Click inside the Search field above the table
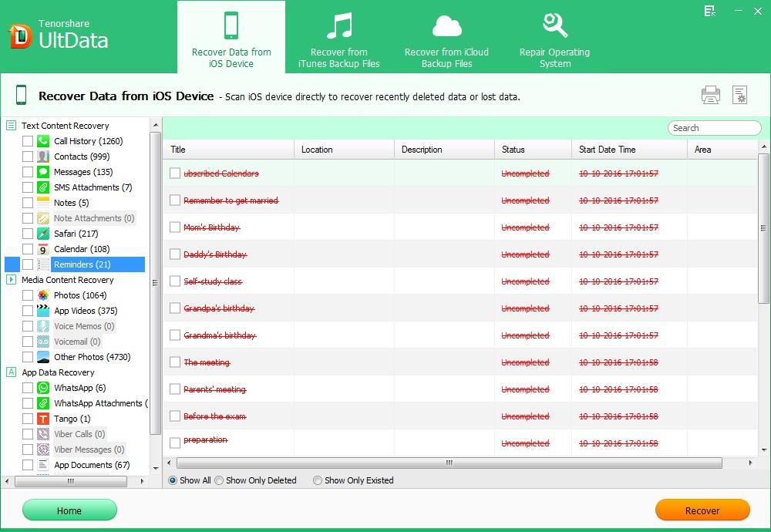771x532 pixels. [x=713, y=128]
